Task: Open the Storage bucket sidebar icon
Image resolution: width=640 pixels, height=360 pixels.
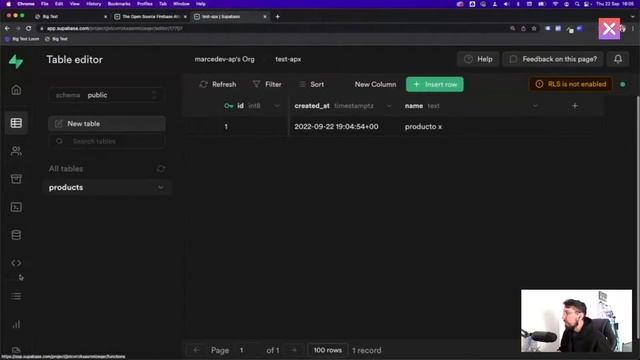Action: click(x=16, y=179)
